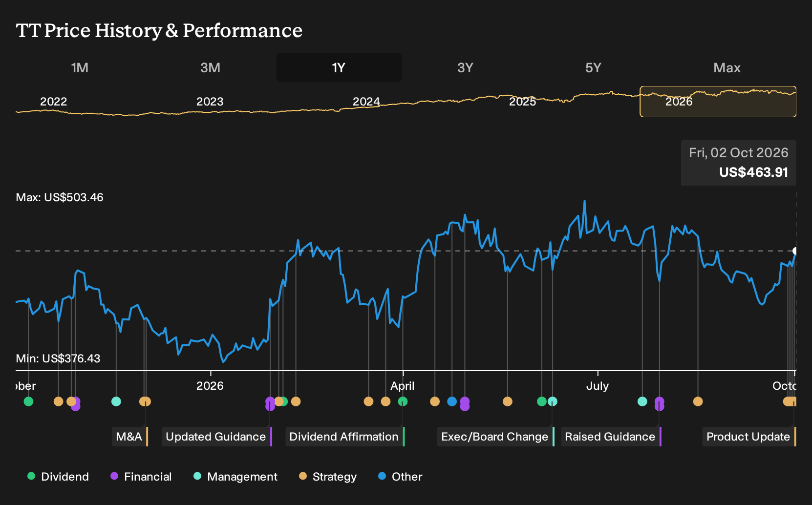
Task: Click the orange marker linked to M&A
Action: 145,401
